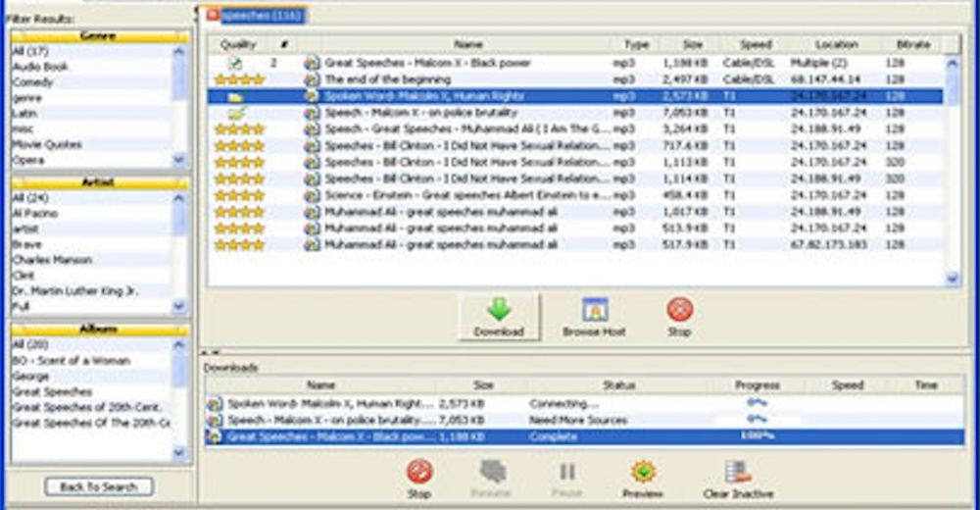This screenshot has width=980, height=510.
Task: Select the Speeches (116) results tab
Action: [x=262, y=15]
